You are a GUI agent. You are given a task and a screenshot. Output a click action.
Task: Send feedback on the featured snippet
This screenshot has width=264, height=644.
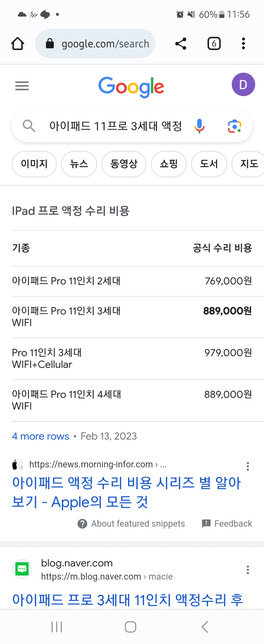click(x=227, y=523)
